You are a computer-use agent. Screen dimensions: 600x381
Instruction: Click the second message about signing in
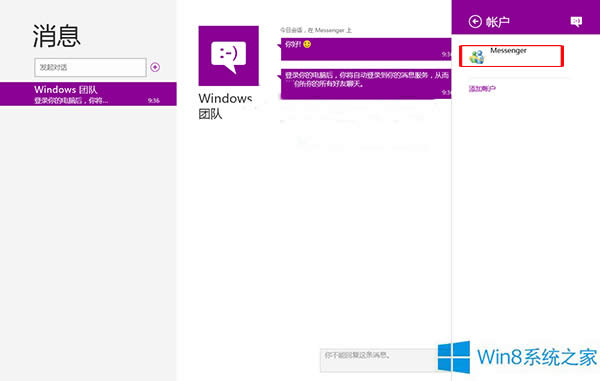click(366, 84)
